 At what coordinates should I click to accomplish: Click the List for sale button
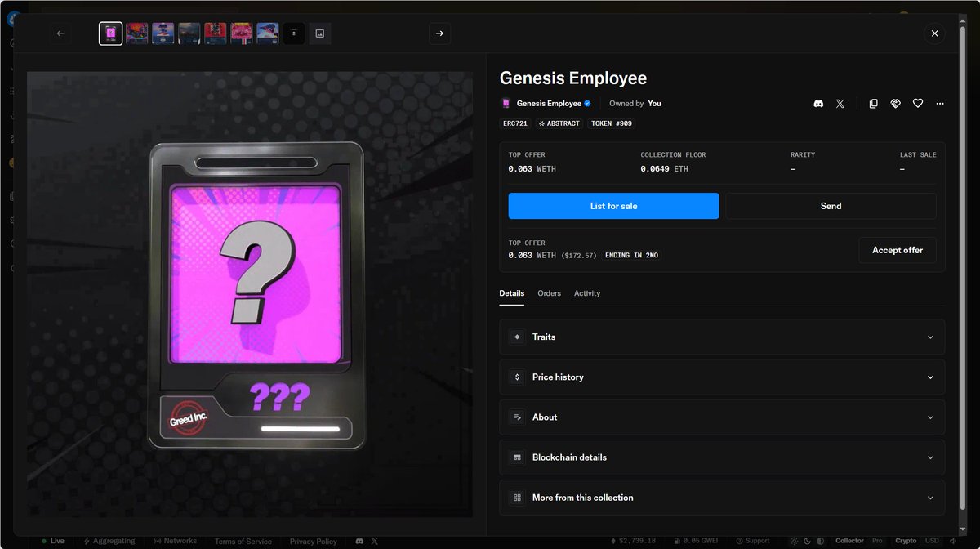613,206
